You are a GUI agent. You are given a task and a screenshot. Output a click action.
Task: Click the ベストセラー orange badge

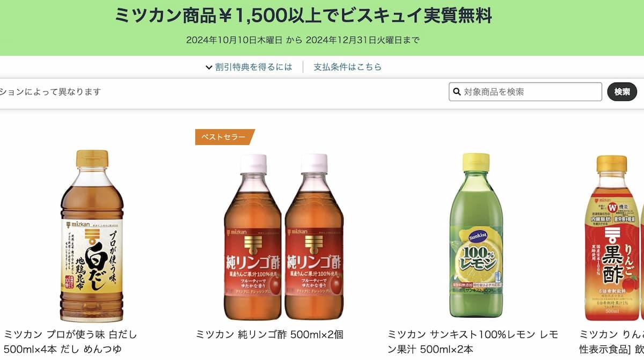coord(225,137)
